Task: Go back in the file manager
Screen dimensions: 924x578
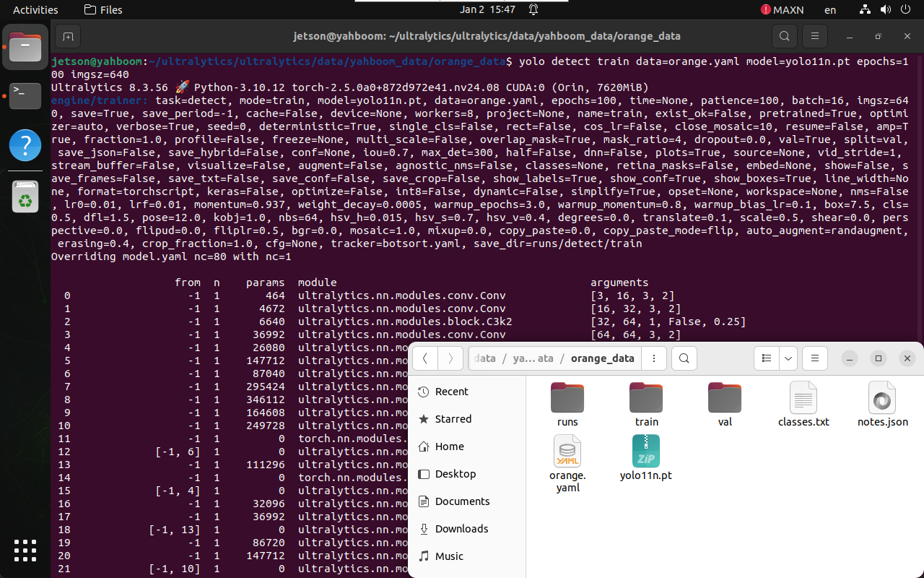Action: (425, 358)
